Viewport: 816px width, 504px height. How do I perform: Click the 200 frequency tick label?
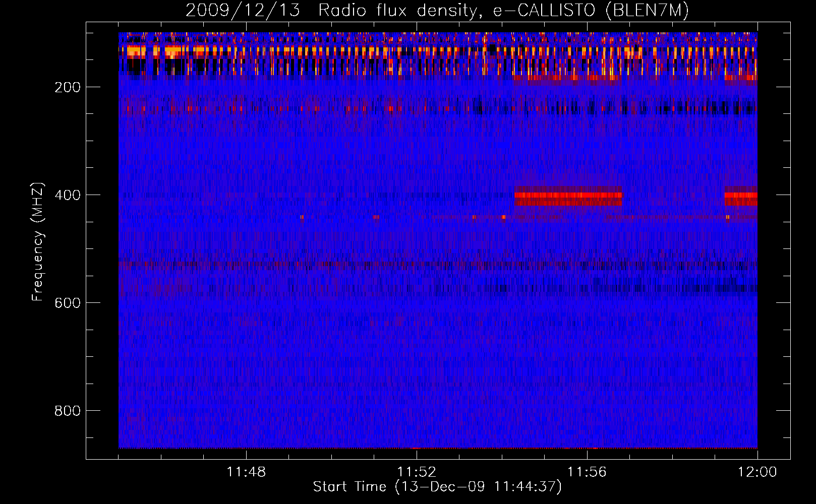(x=68, y=87)
